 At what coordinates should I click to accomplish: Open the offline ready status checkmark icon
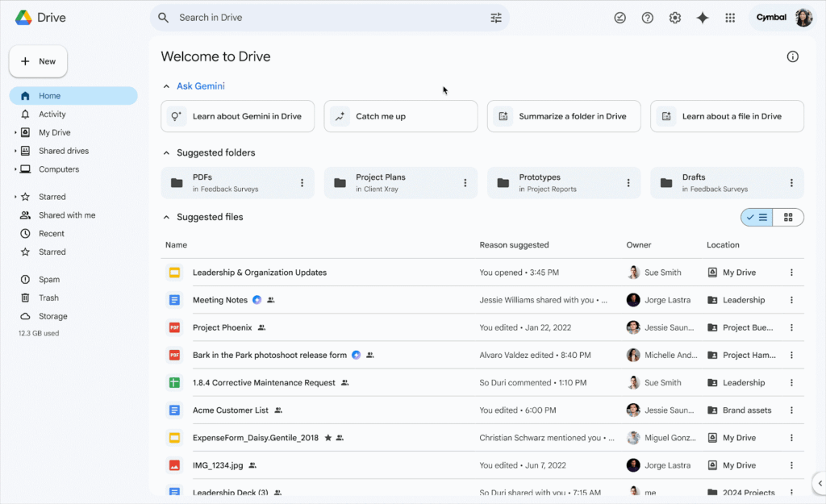tap(620, 18)
